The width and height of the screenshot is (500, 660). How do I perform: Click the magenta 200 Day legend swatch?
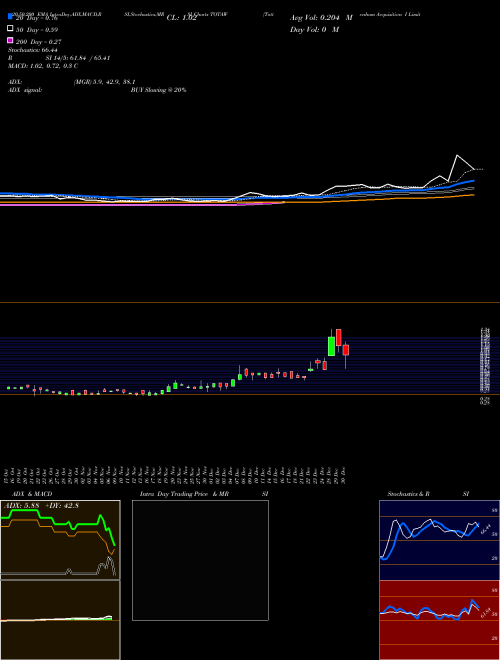click(11, 40)
